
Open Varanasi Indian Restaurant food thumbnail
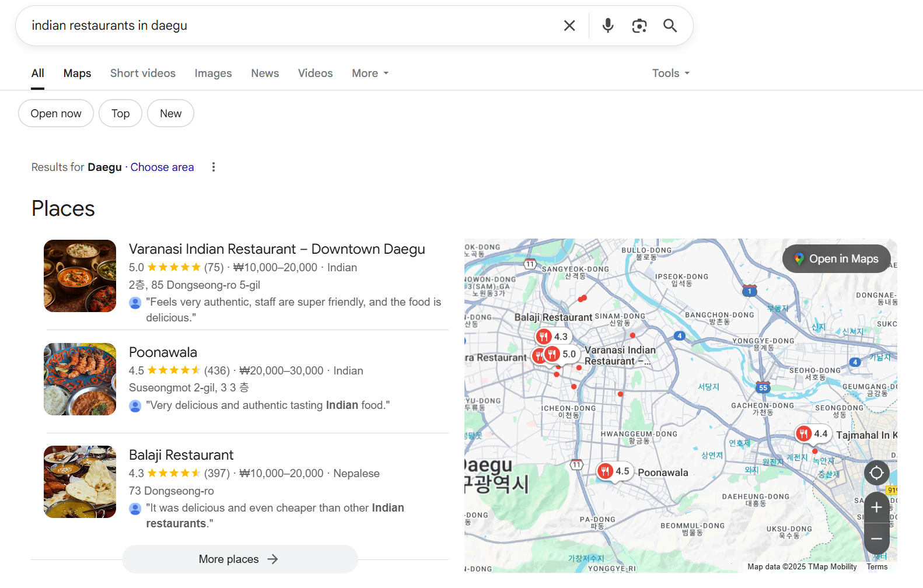click(x=80, y=276)
